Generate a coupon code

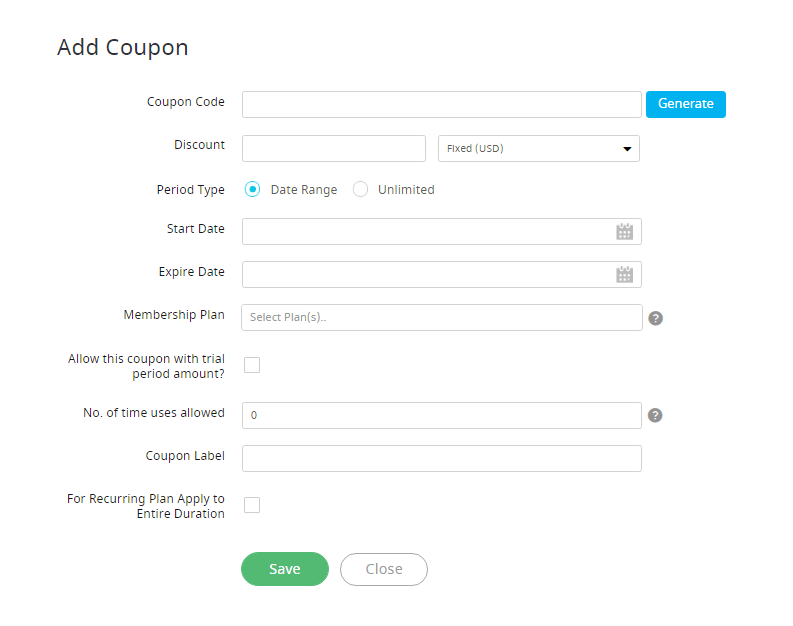pyautogui.click(x=685, y=104)
